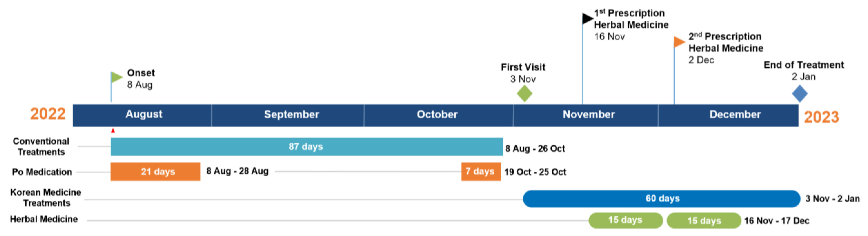Select the September month segment
868x236 pixels.
click(291, 115)
